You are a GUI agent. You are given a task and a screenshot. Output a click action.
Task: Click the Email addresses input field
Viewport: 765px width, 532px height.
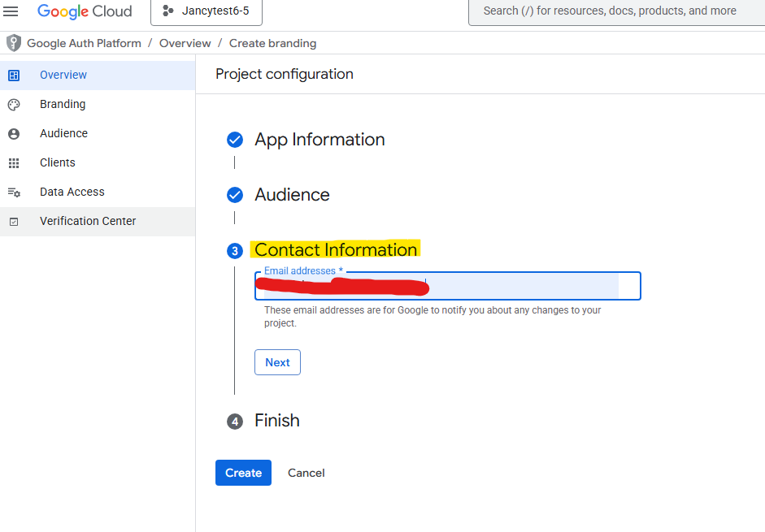(447, 286)
